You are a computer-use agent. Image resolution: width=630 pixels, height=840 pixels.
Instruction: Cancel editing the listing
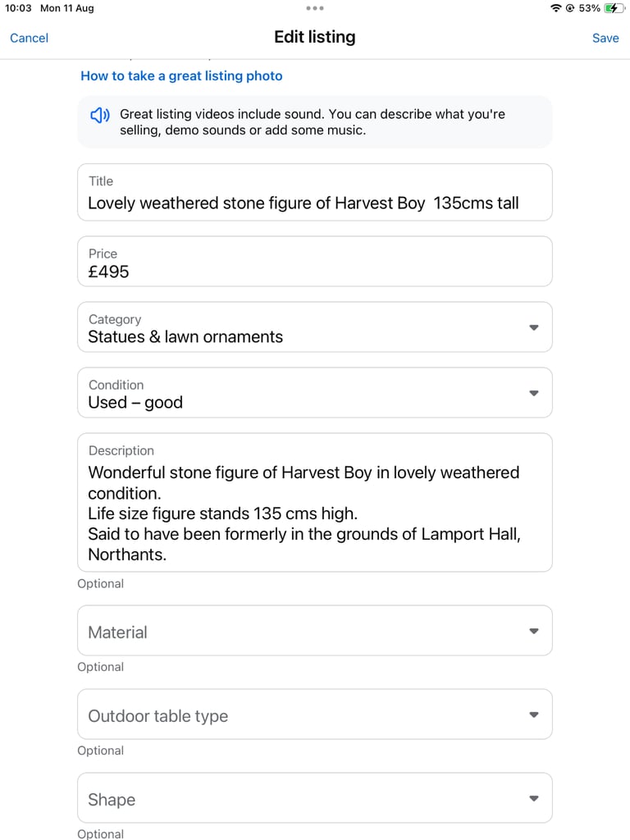[29, 38]
